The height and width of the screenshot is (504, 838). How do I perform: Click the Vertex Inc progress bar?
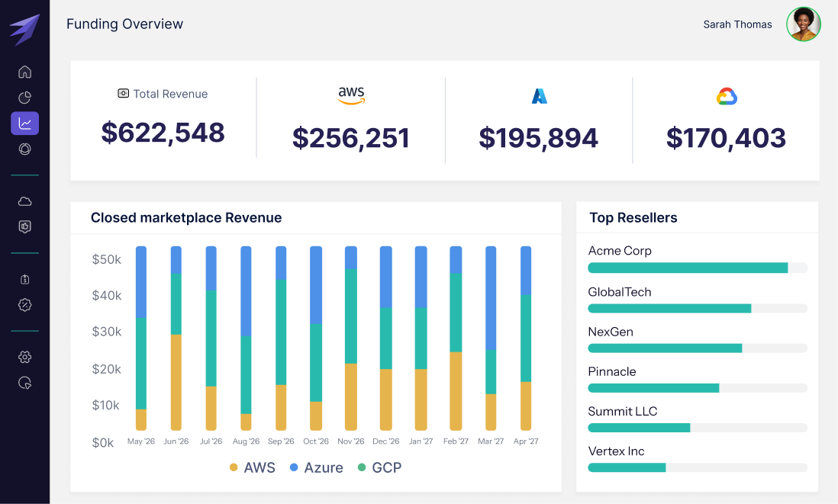698,467
